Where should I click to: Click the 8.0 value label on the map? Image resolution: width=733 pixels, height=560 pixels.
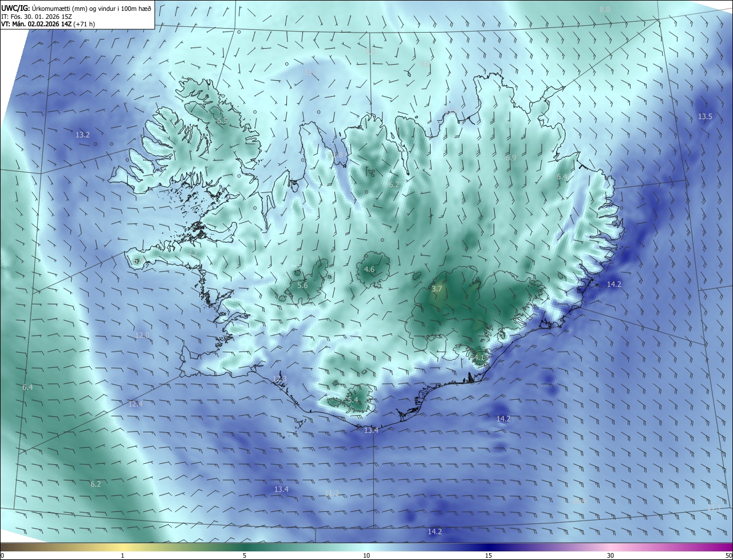click(605, 10)
